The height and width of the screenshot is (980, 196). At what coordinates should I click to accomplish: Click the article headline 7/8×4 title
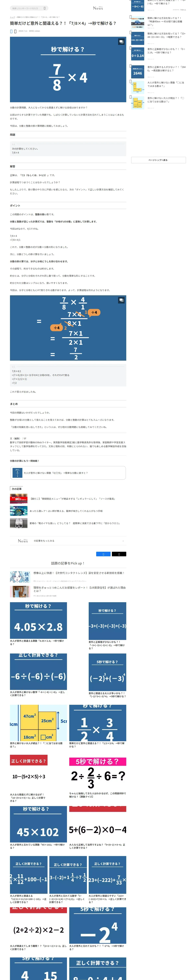(63, 23)
